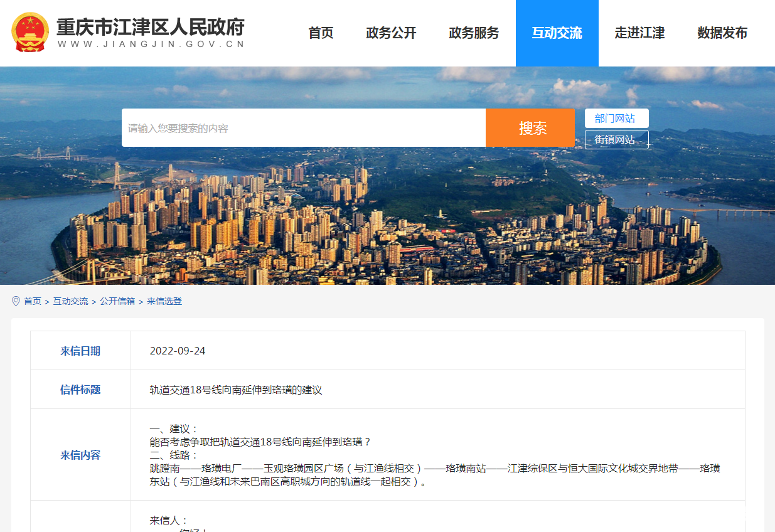This screenshot has width=775, height=532.
Task: Click the 来信内容 label cell
Action: [x=80, y=455]
